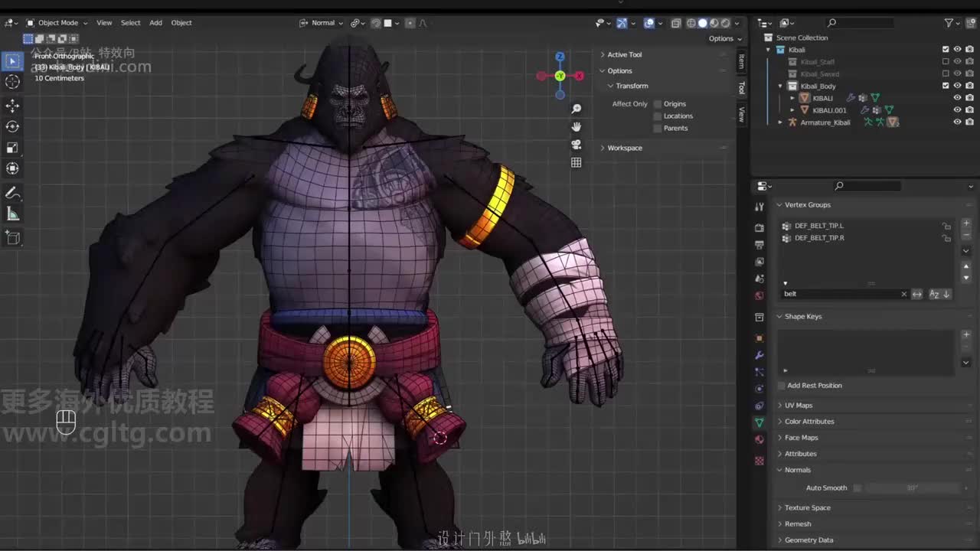The height and width of the screenshot is (551, 980).
Task: Select the Scale tool
Action: pos(12,148)
